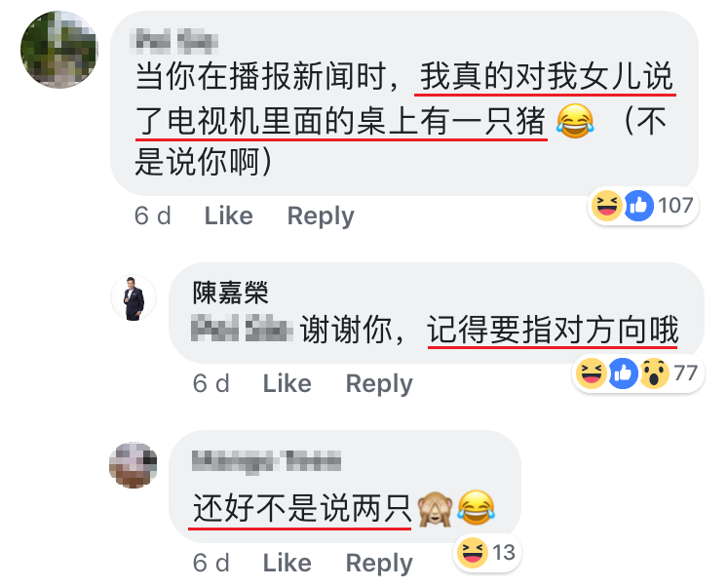The height and width of the screenshot is (588, 728).
Task: Click the tagged blurred name in 陳嘉榮's reply
Action: [242, 329]
